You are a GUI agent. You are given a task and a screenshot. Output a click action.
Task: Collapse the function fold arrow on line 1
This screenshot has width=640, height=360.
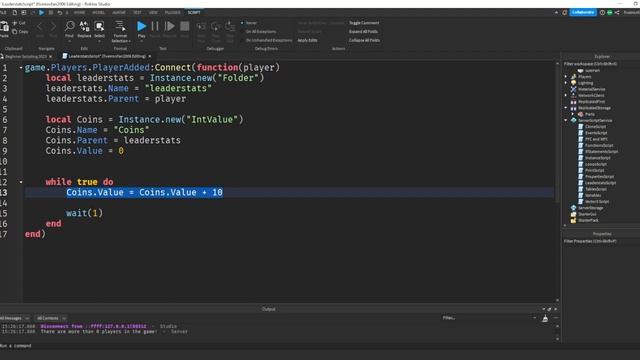click(21, 68)
